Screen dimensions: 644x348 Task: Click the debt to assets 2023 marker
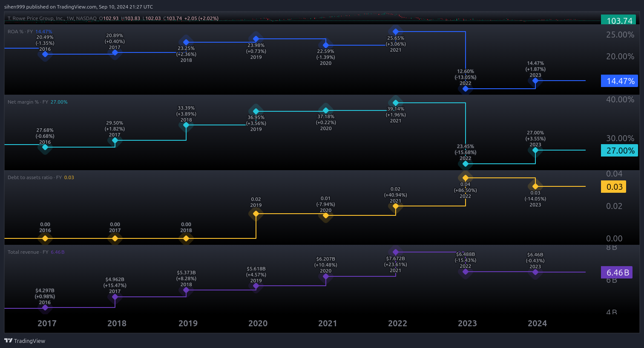point(535,186)
